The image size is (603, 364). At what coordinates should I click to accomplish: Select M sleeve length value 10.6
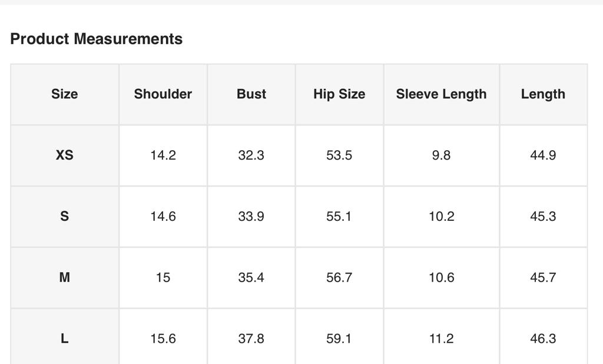(x=441, y=277)
